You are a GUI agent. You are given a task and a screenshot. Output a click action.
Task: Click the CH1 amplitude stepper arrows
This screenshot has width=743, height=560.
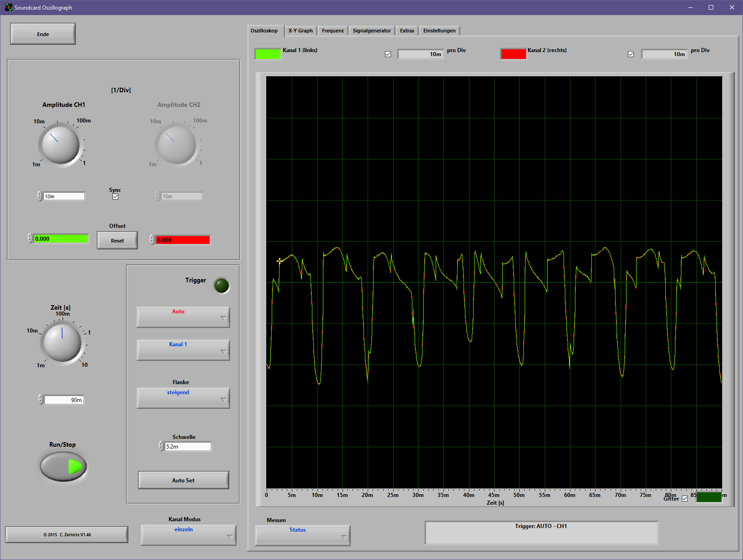pos(40,196)
